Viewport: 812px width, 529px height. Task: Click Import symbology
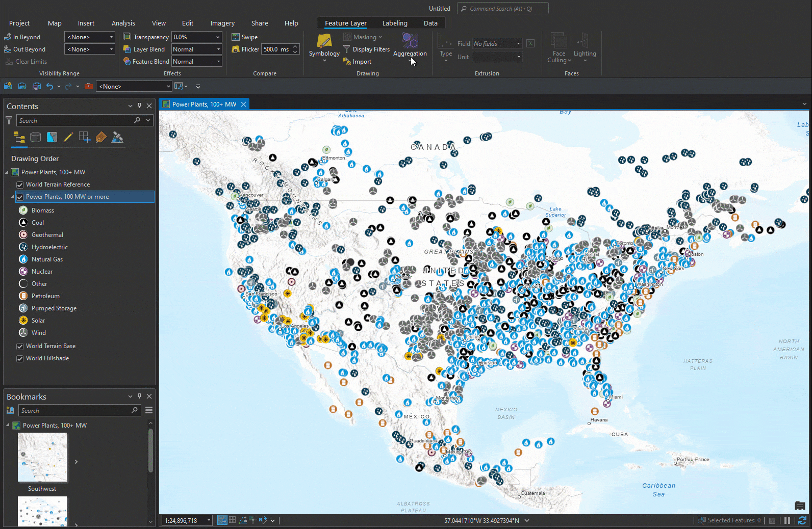pos(357,62)
